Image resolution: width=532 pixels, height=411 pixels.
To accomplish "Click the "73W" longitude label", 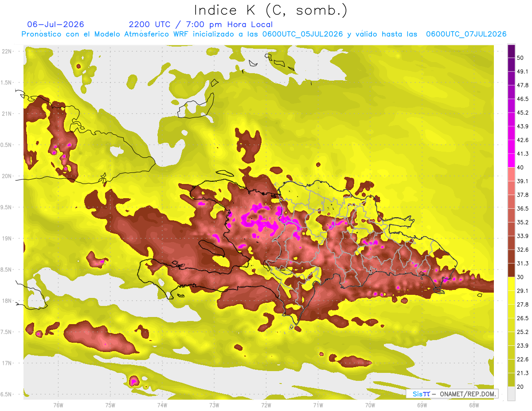I will (x=214, y=405).
